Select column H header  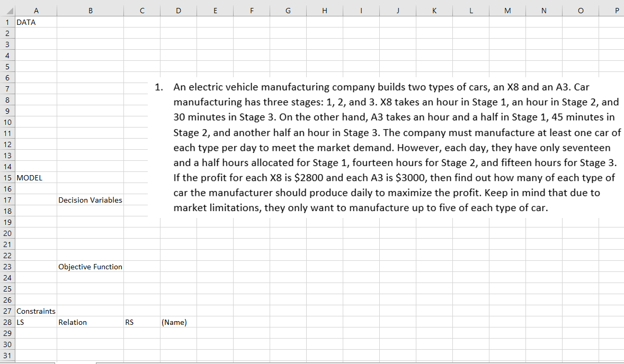tap(324, 10)
